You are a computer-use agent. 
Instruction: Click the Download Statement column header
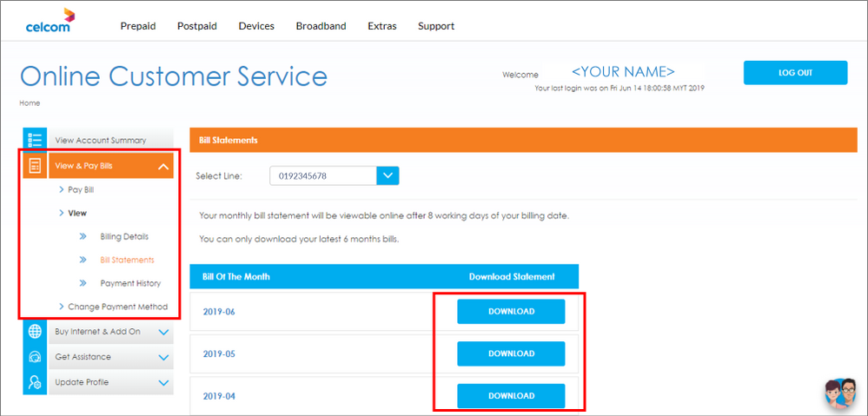pos(512,276)
